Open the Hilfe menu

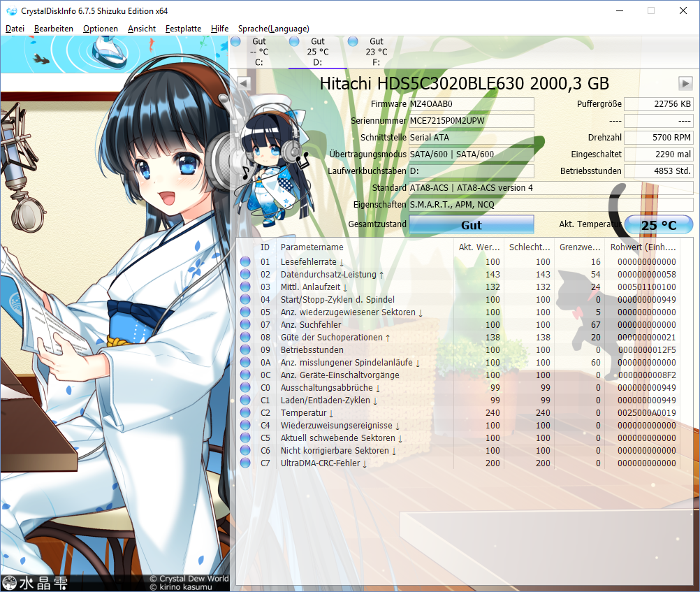(x=219, y=29)
